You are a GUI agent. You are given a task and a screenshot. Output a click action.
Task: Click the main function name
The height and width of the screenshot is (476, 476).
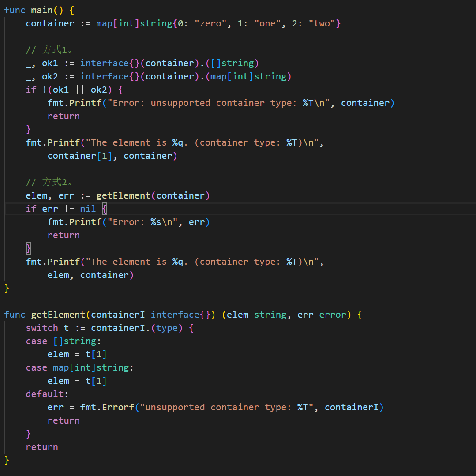tap(42, 10)
